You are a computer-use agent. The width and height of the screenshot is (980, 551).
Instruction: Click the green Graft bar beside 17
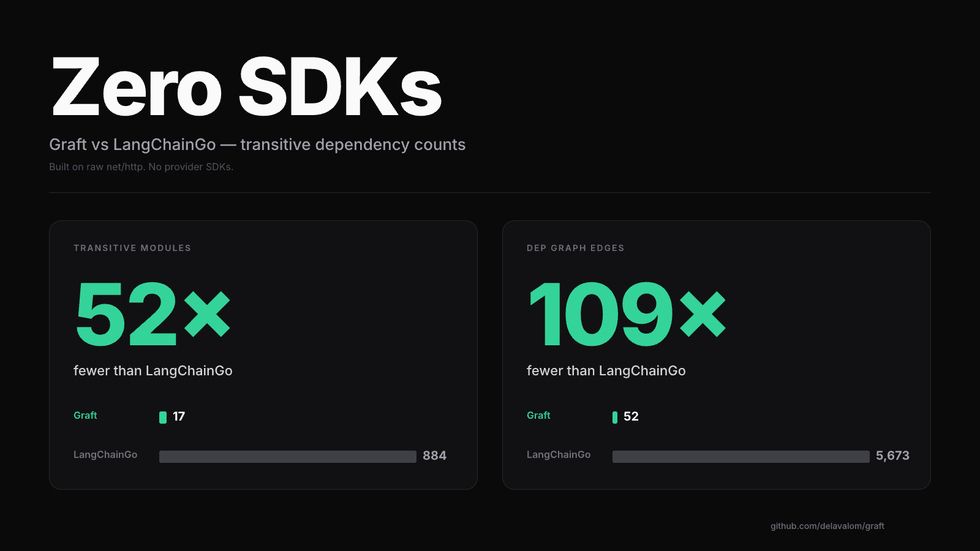tap(163, 418)
